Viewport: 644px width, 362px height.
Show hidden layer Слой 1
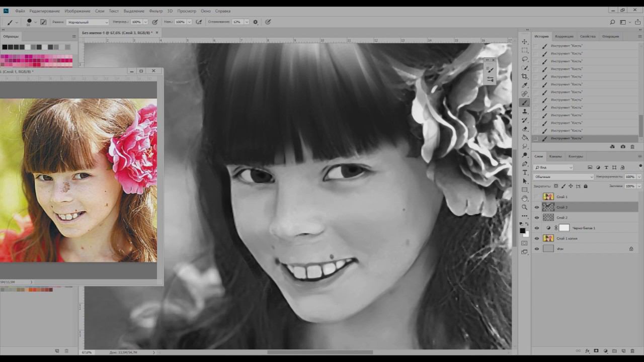pos(537,197)
